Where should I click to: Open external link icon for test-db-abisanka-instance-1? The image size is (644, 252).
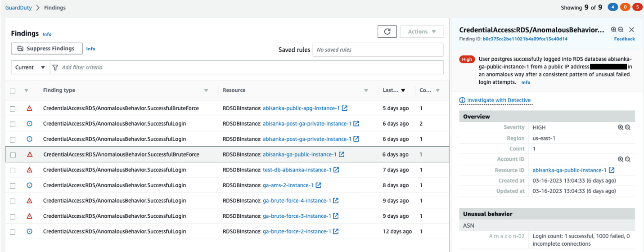[x=336, y=170]
